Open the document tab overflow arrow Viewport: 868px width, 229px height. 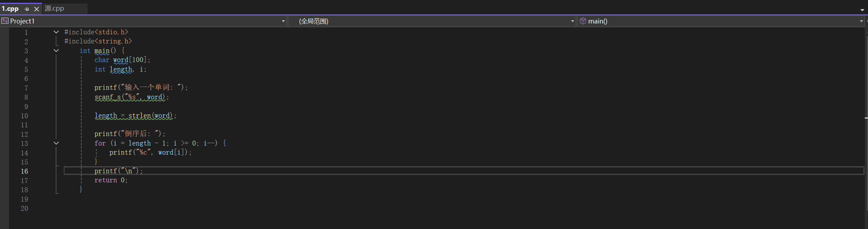[x=862, y=10]
